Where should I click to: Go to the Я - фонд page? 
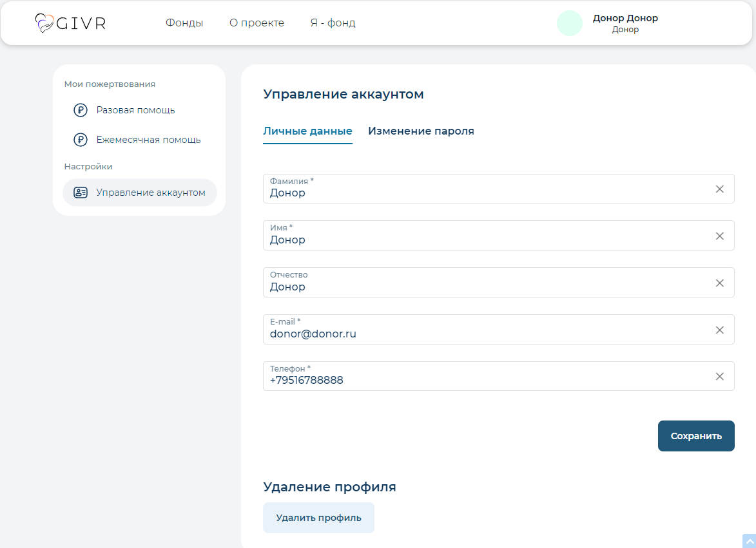coord(333,23)
